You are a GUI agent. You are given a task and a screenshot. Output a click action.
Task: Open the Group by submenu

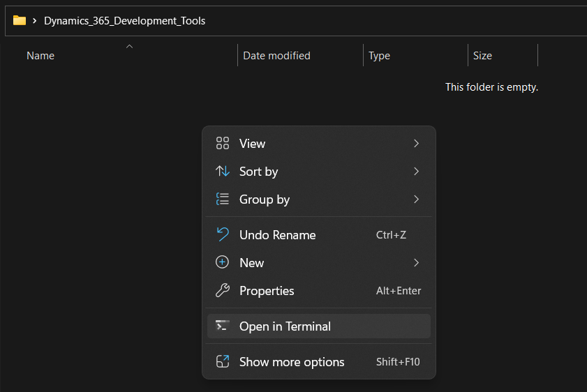[318, 199]
